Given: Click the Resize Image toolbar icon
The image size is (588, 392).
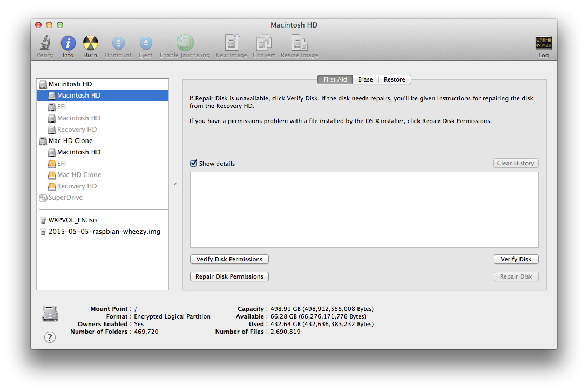Looking at the screenshot, I should click(299, 43).
